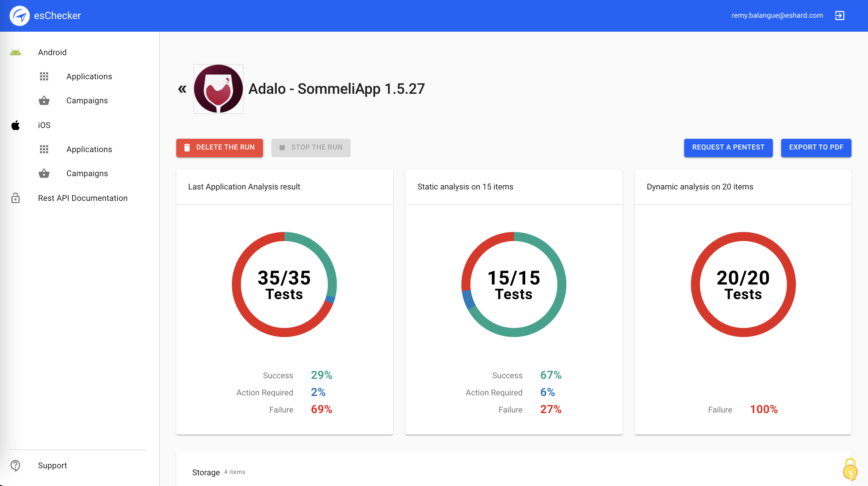Click the 6% Action Required value
This screenshot has width=868, height=486.
(547, 392)
